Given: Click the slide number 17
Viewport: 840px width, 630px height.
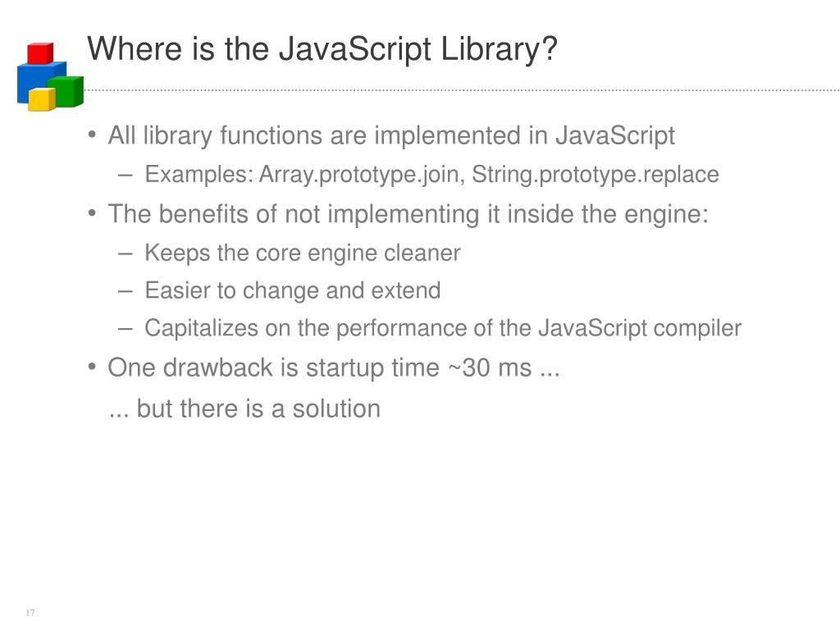Looking at the screenshot, I should coord(30,614).
